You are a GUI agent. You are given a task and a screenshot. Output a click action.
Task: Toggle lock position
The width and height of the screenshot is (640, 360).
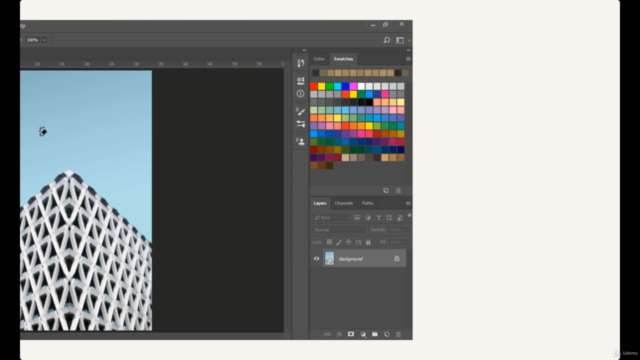tap(349, 242)
